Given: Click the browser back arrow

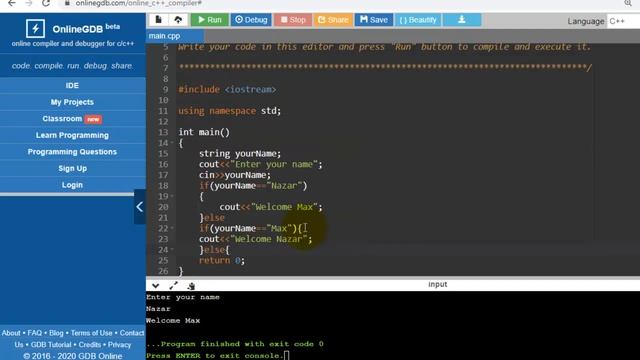Looking at the screenshot, I should (11, 3).
